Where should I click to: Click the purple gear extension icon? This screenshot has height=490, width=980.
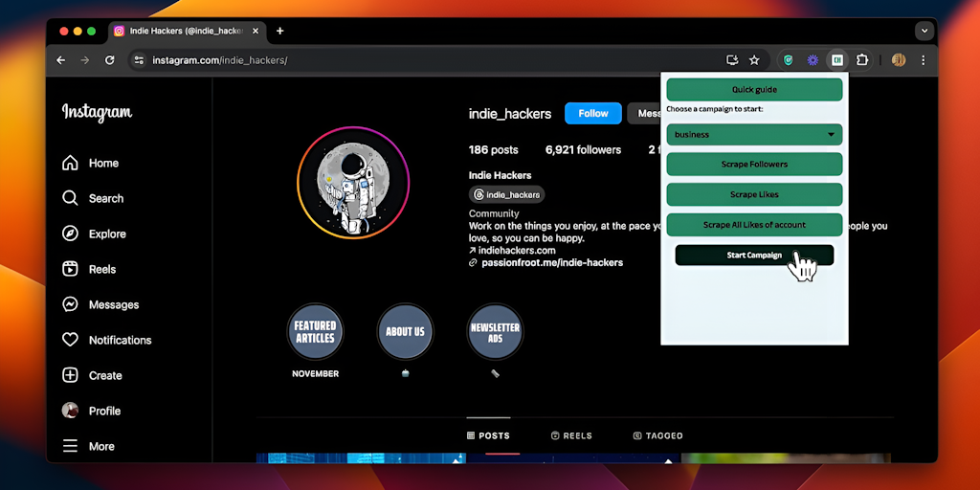coord(813,60)
